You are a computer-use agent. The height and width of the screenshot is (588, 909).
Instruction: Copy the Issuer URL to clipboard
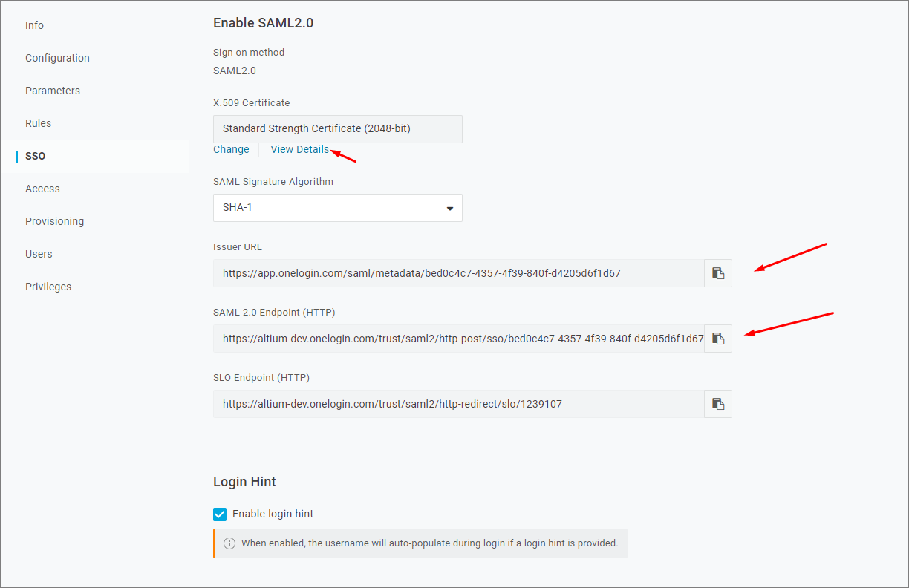[718, 273]
